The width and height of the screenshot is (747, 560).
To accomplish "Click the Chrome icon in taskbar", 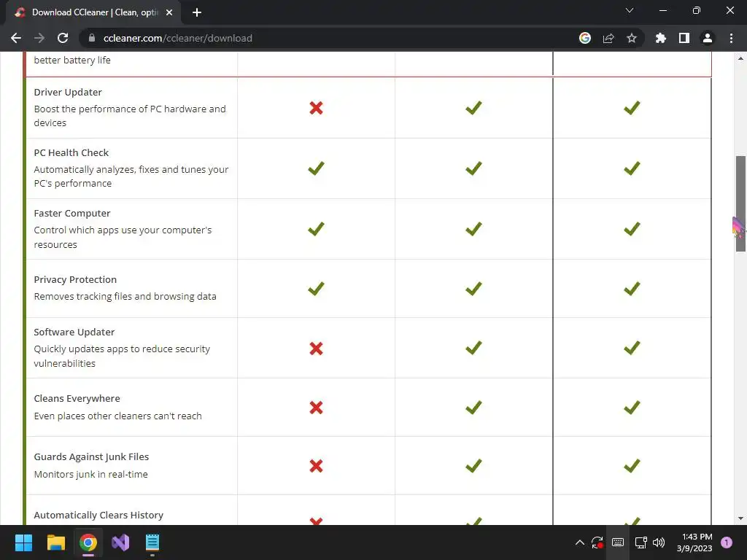I will [x=88, y=542].
